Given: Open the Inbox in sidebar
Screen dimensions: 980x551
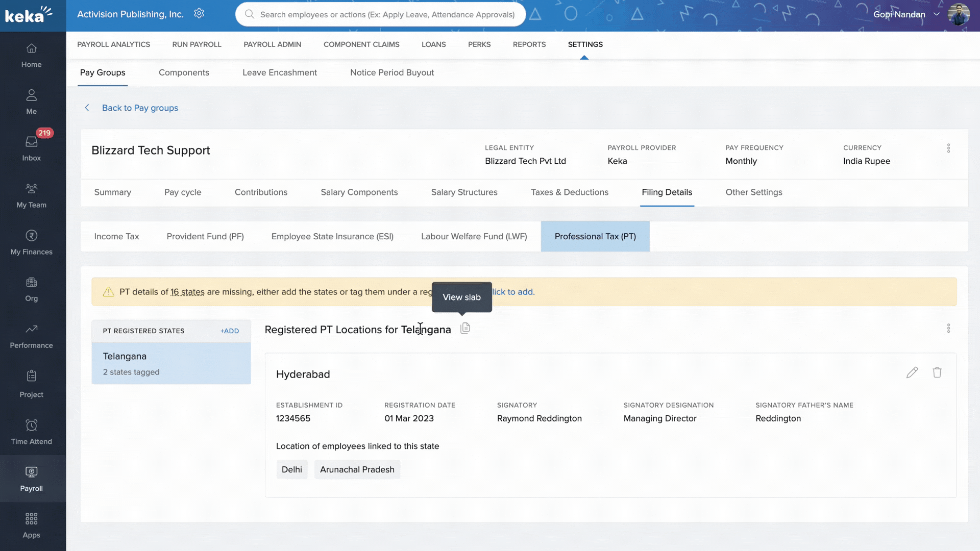Looking at the screenshot, I should coord(31,148).
